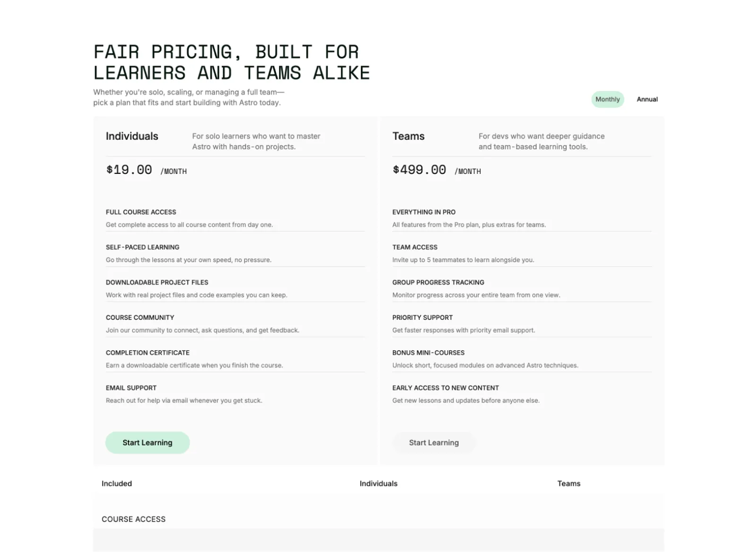Select the Team Access feature

[x=415, y=247]
